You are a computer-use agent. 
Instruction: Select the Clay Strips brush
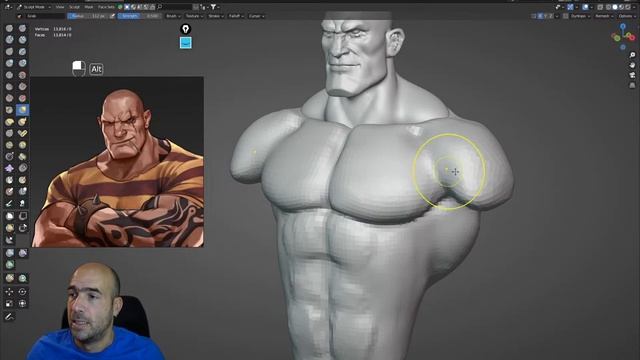22,40
